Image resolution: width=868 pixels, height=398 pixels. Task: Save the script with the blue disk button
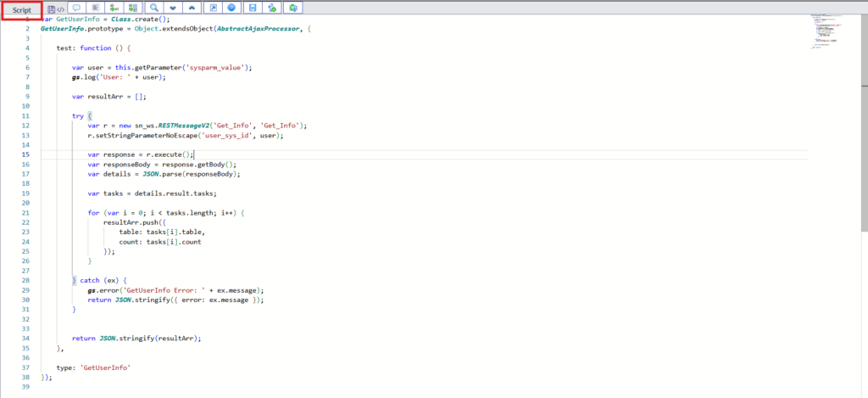(252, 8)
